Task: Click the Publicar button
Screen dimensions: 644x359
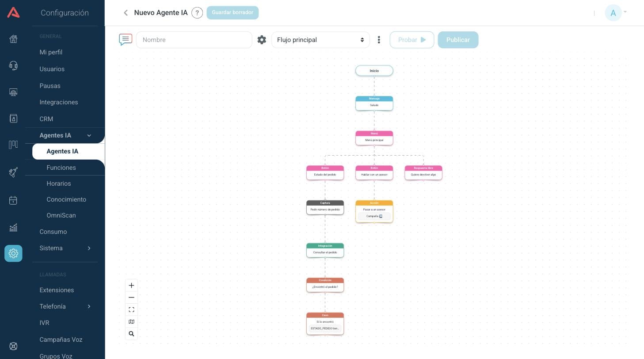Action: point(458,40)
